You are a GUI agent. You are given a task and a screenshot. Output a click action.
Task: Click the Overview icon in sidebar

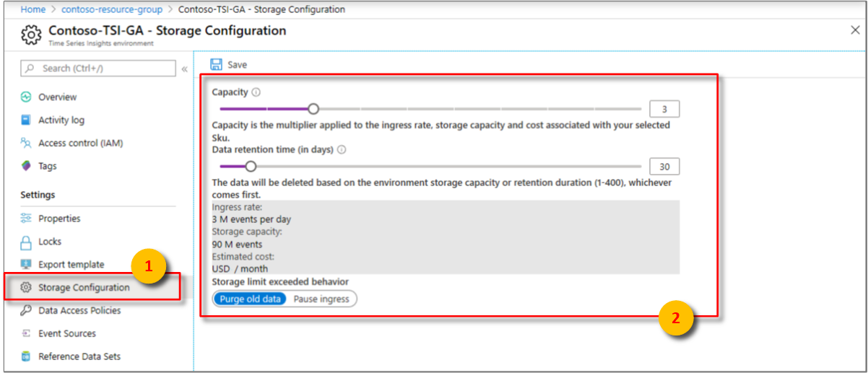coord(26,97)
